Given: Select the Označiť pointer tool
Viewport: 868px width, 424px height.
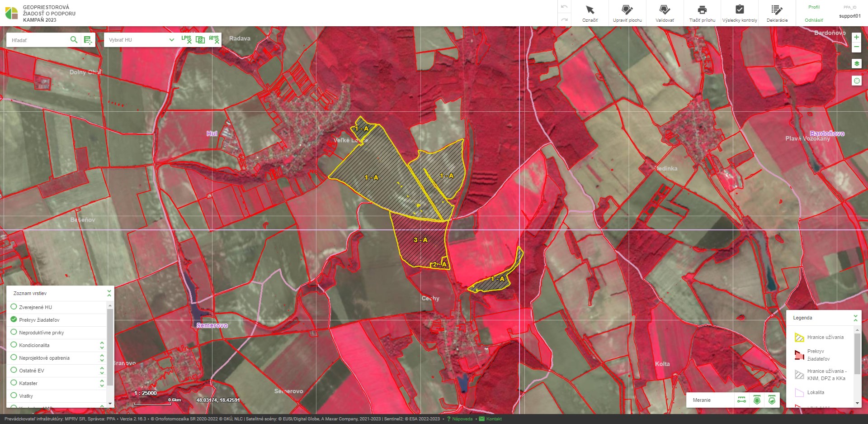Looking at the screenshot, I should point(590,13).
